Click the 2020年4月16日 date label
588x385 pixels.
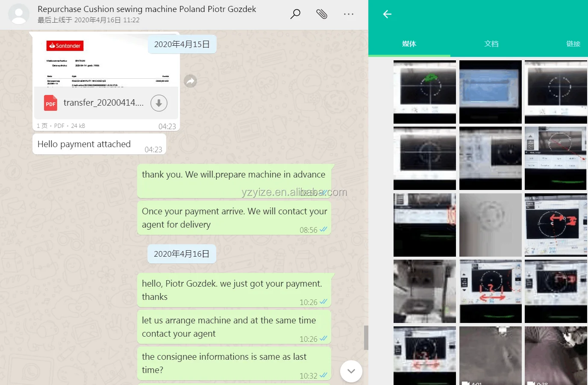[x=182, y=254]
